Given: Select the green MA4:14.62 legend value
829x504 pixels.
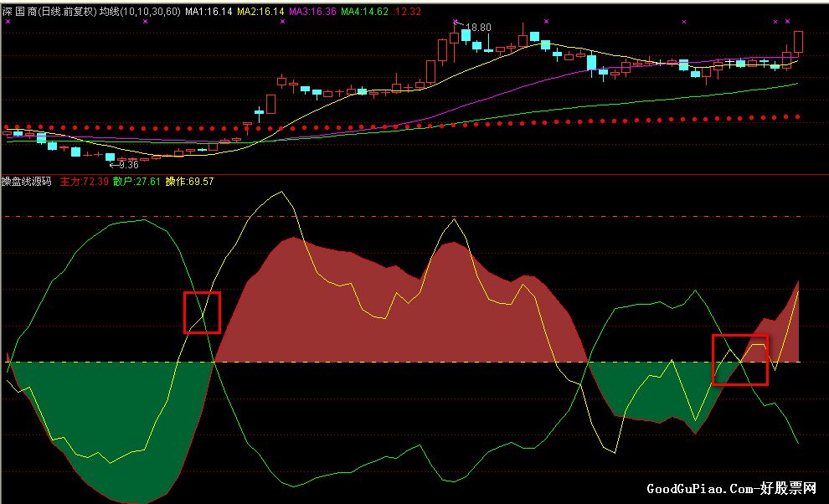Looking at the screenshot, I should tap(364, 11).
